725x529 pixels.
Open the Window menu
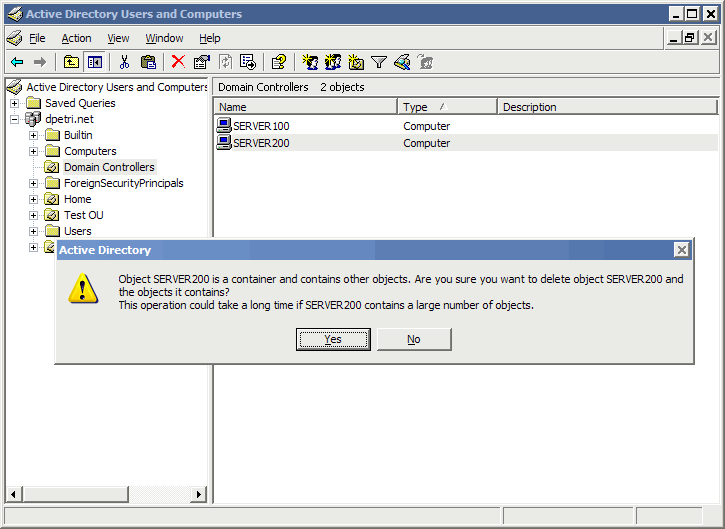(164, 38)
